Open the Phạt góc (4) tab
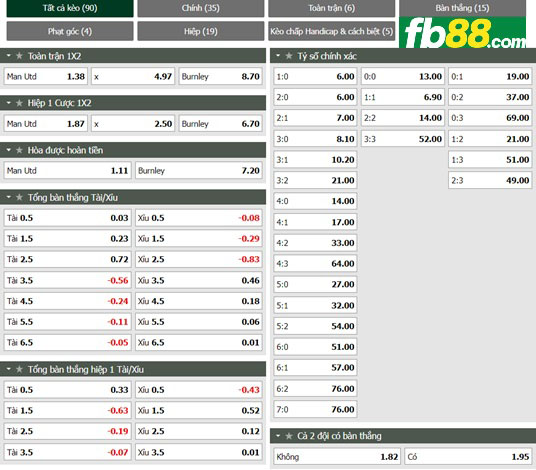 [70, 31]
